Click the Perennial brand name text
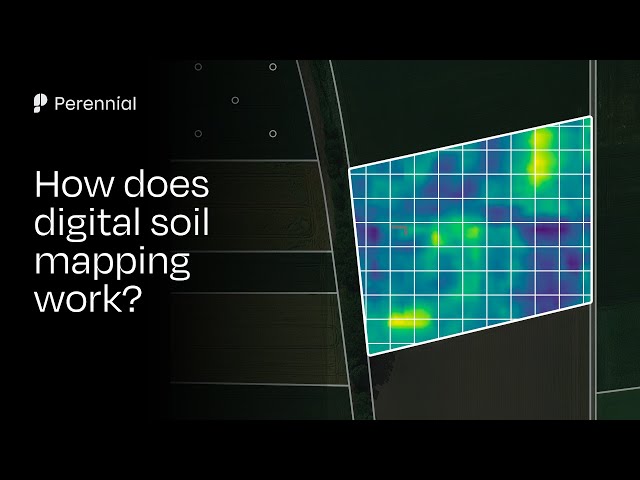This screenshot has width=640, height=480. (x=95, y=104)
